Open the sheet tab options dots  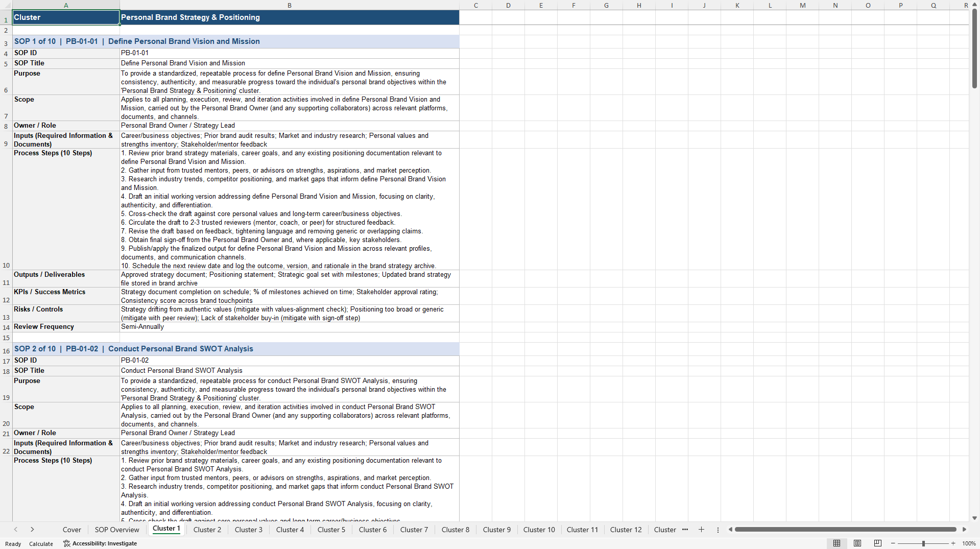pyautogui.click(x=718, y=530)
